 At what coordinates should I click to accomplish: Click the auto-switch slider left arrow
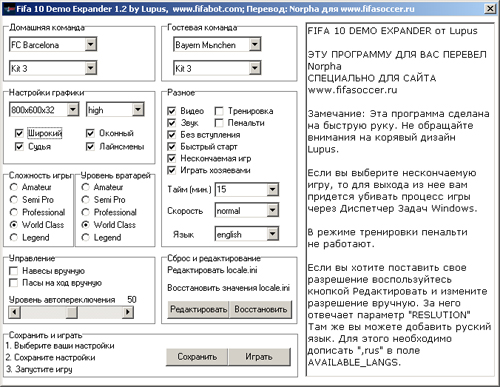coord(14,312)
